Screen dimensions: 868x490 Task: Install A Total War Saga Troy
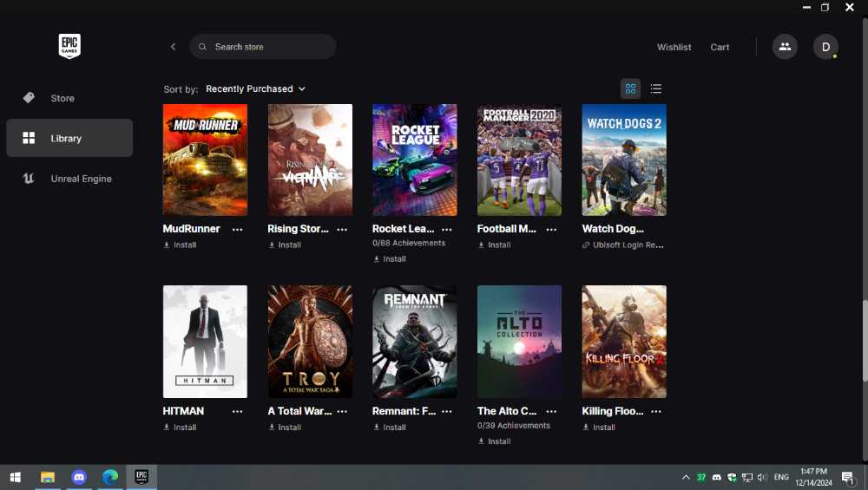pos(285,428)
